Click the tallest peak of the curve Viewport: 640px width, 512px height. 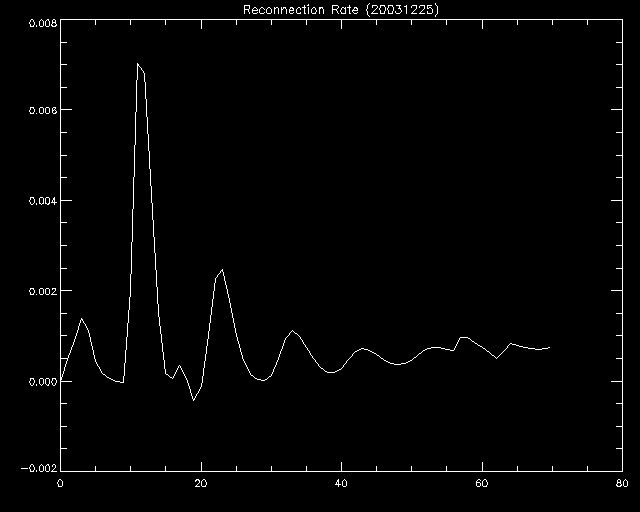[138, 64]
